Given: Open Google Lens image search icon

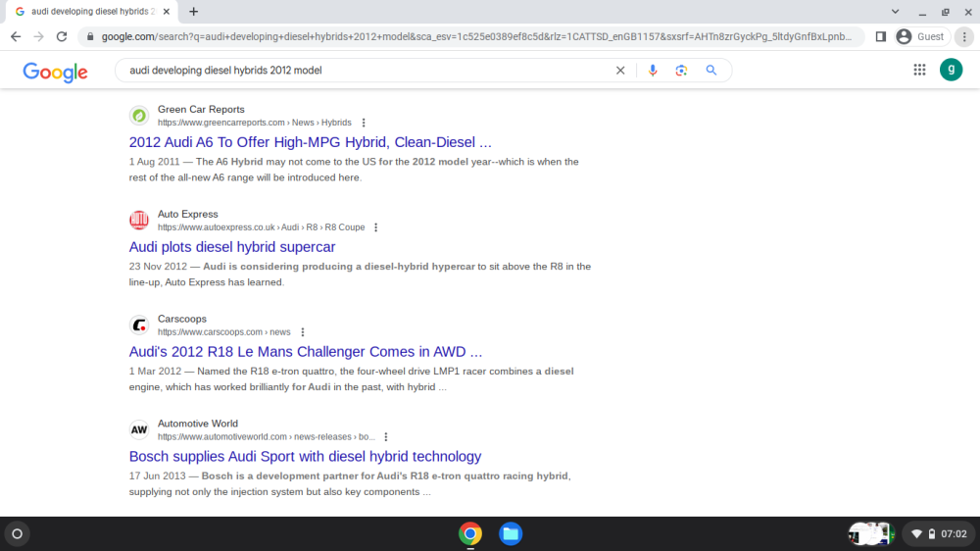Looking at the screenshot, I should point(681,71).
